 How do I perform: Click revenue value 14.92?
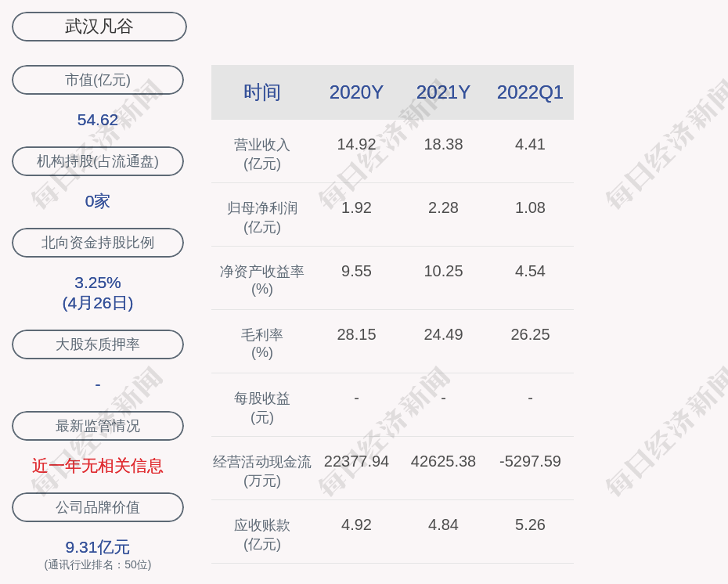(356, 144)
